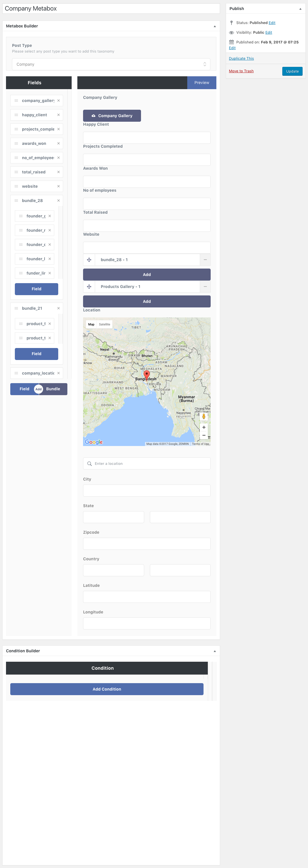308x868 pixels.
Task: Switch the map to Satellite view
Action: pyautogui.click(x=104, y=325)
